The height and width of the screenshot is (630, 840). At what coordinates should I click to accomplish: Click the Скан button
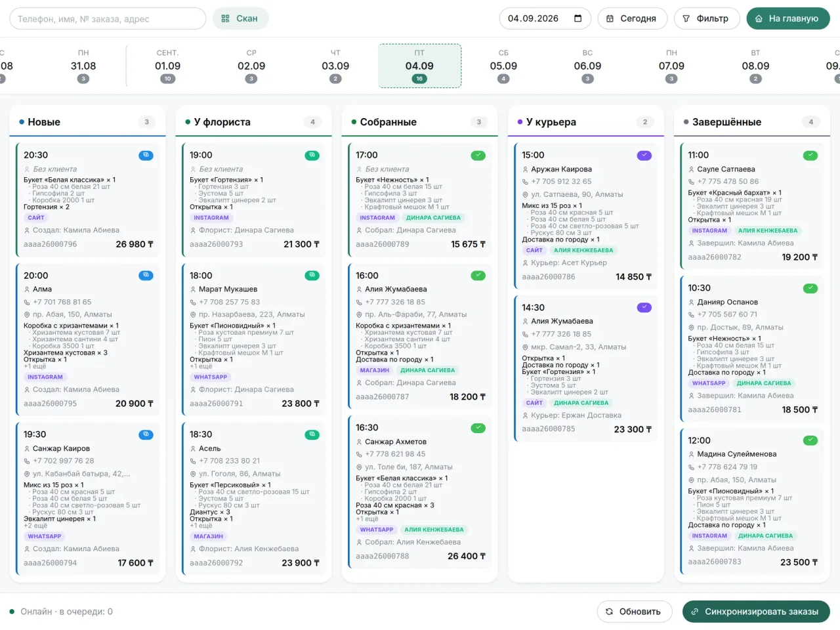240,18
